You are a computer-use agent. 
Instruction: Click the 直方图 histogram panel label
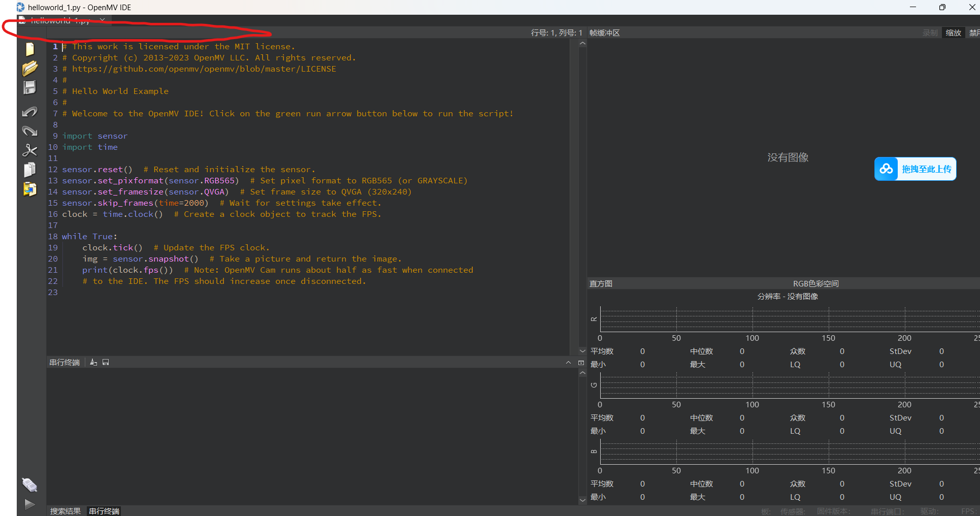(601, 283)
